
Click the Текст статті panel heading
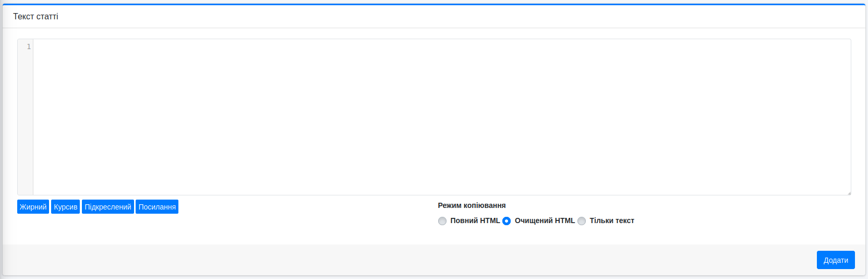(35, 17)
